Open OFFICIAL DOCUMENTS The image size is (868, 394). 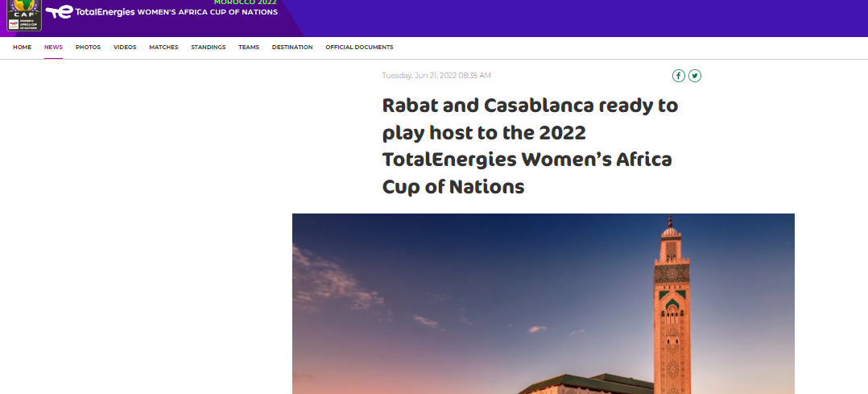[x=359, y=48]
